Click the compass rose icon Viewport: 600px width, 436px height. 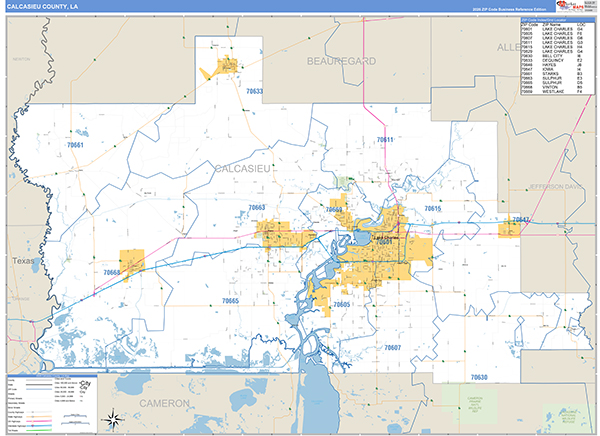pyautogui.click(x=113, y=420)
